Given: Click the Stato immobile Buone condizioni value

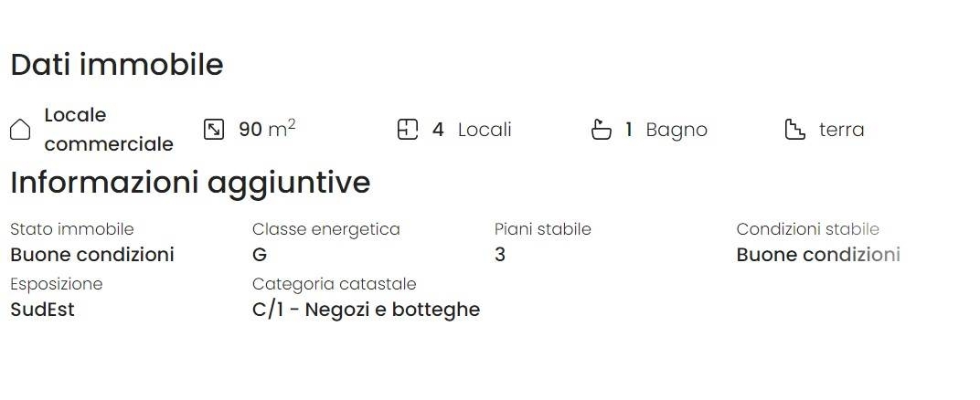Looking at the screenshot, I should [92, 255].
